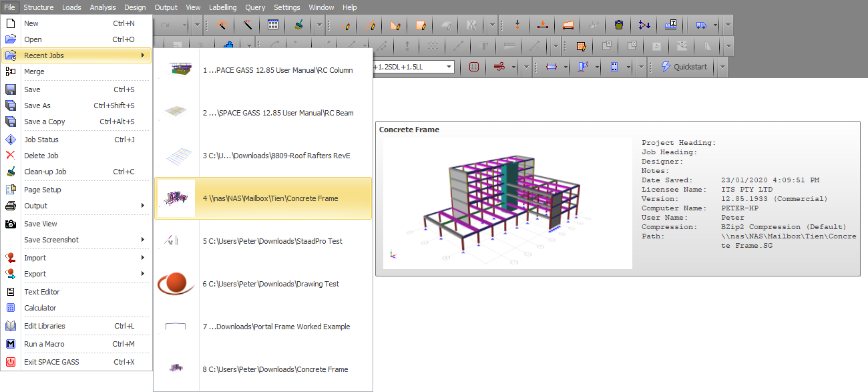Open the Query menu
The height and width of the screenshot is (392, 868).
[x=255, y=7]
